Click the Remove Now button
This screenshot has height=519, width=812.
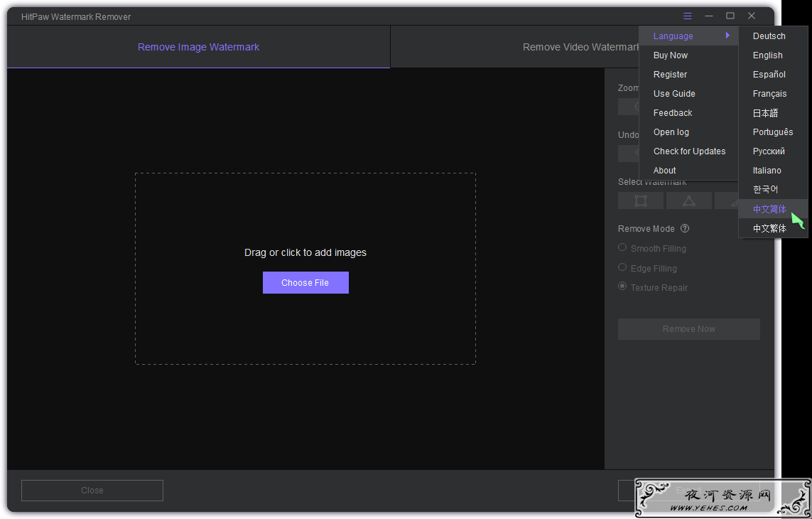pyautogui.click(x=689, y=328)
